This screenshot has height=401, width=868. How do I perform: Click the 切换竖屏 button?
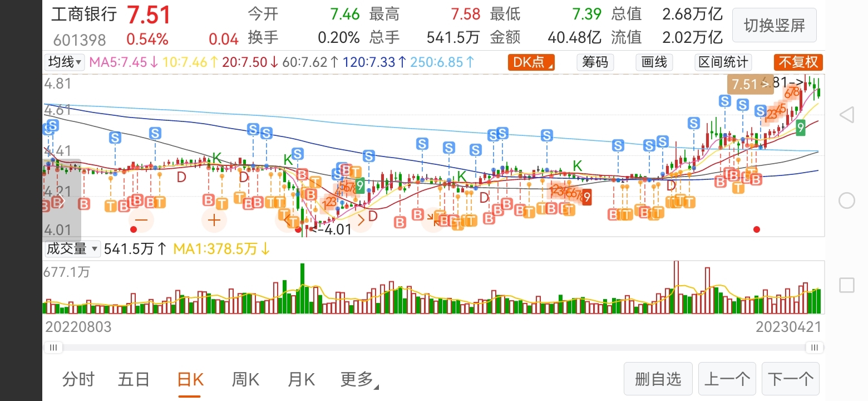pos(775,26)
